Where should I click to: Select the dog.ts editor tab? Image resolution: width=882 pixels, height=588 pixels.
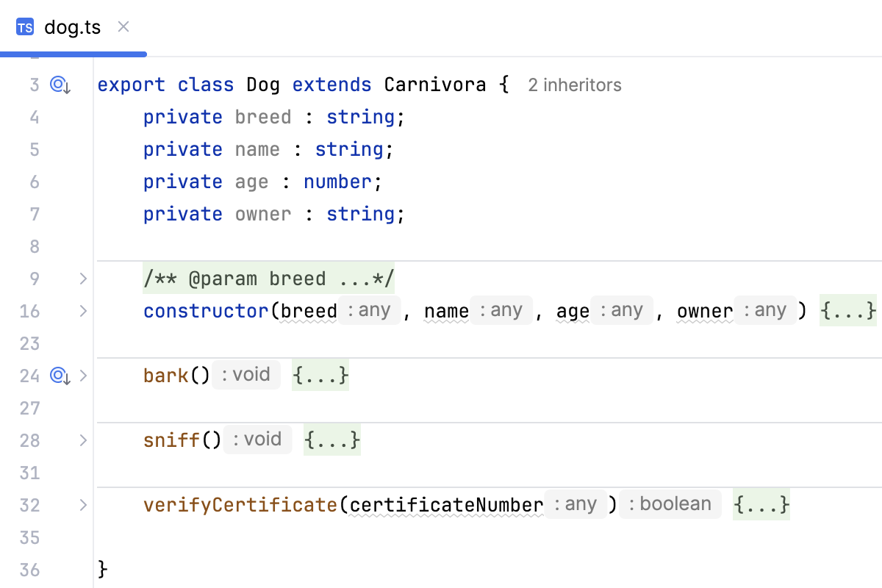(73, 26)
